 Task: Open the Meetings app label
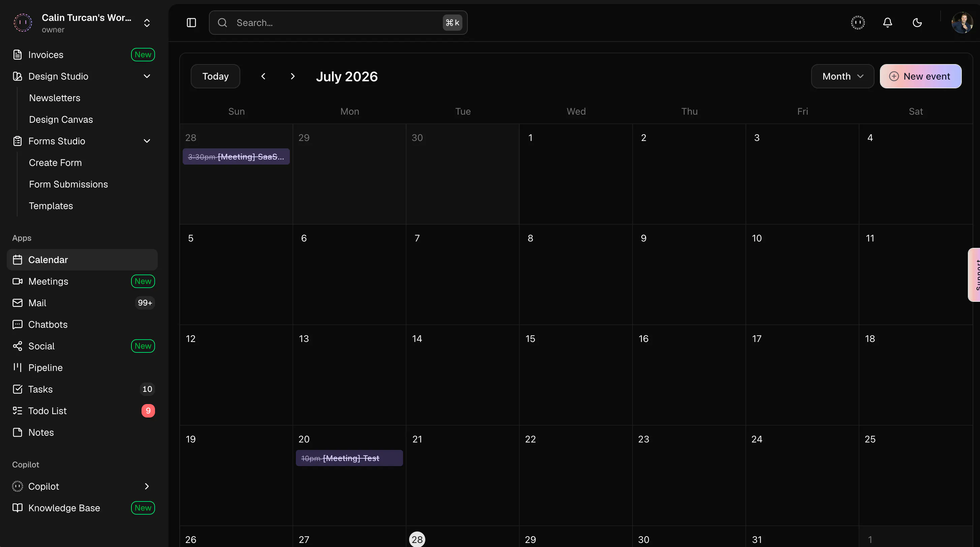[x=48, y=281]
